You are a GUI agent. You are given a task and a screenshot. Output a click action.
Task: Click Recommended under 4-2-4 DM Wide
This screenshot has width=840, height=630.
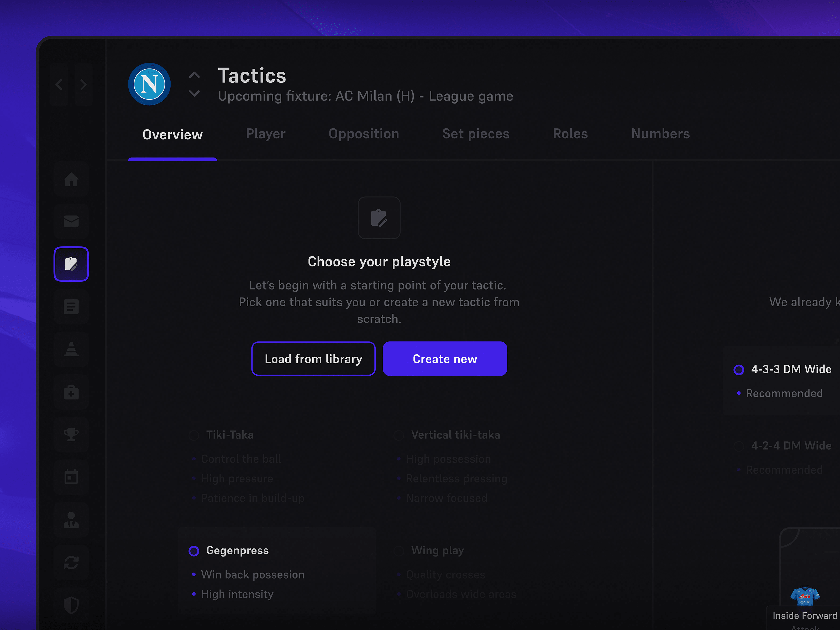784,470
